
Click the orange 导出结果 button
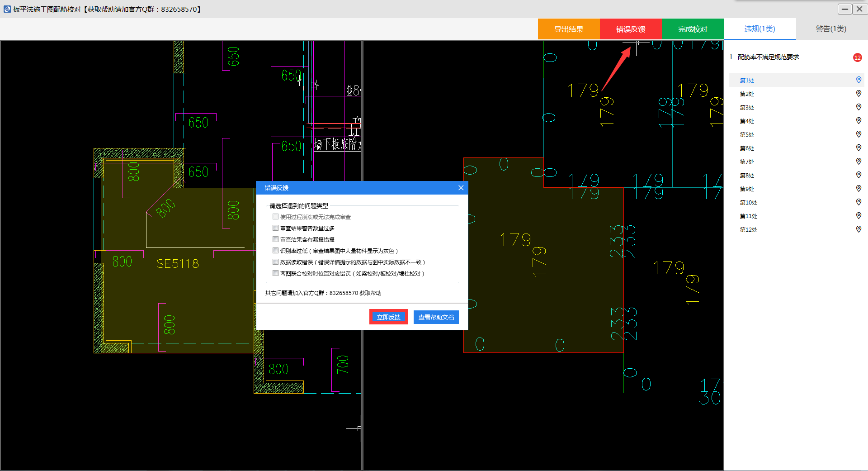(569, 29)
